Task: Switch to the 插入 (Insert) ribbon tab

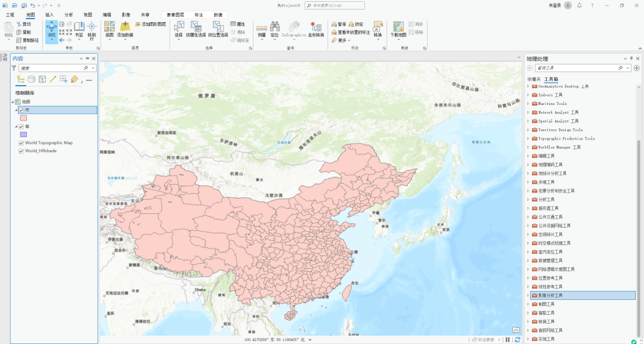Action: point(49,15)
